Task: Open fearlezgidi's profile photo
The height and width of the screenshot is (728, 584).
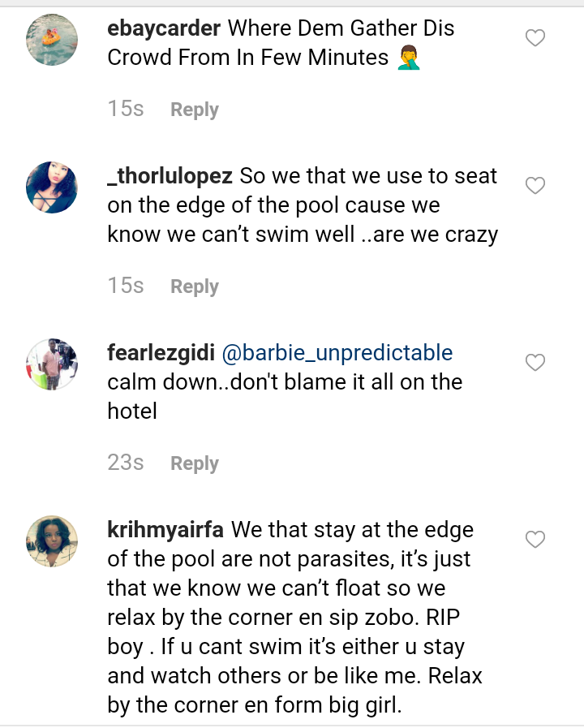Action: click(52, 364)
